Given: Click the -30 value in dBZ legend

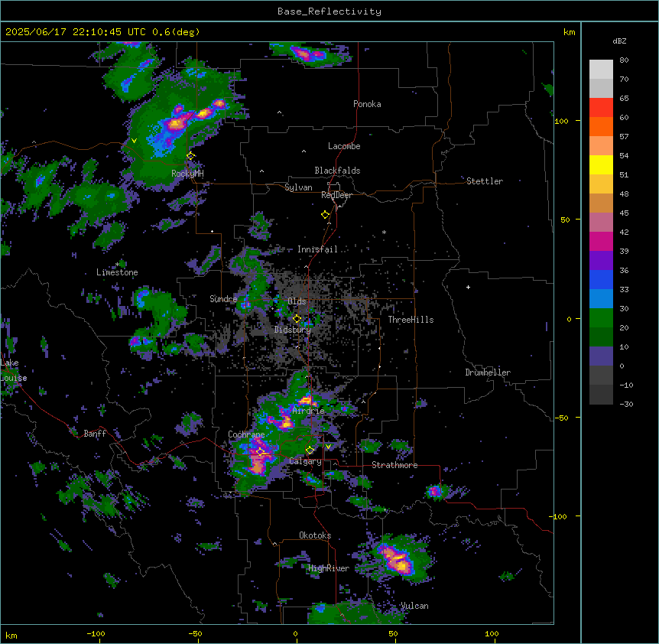Looking at the screenshot, I should tap(626, 404).
